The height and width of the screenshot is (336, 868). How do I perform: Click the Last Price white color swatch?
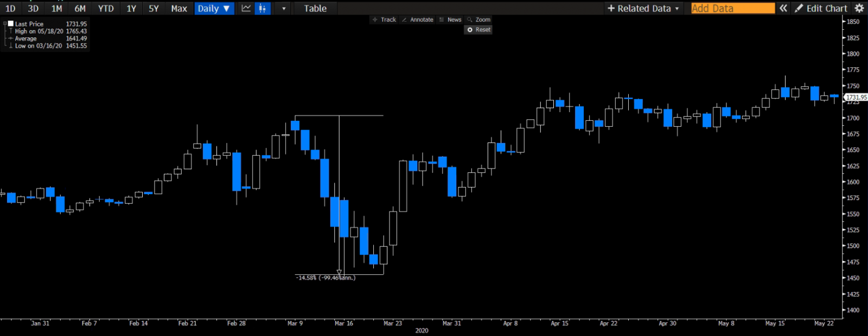click(10, 24)
